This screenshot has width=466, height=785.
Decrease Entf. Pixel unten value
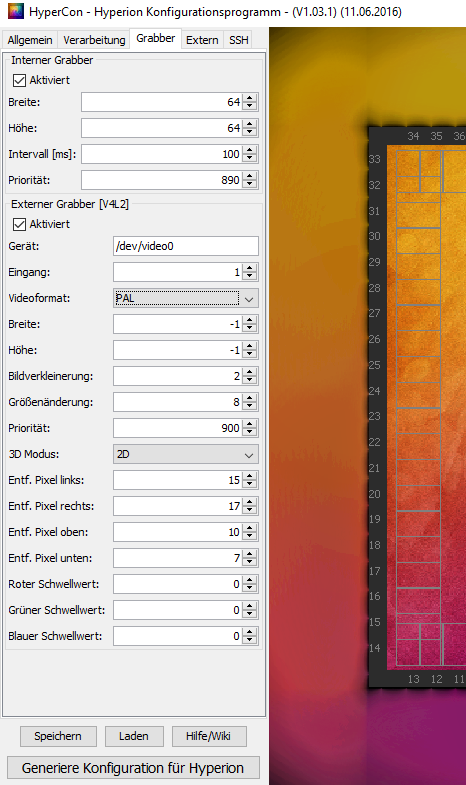coord(250,563)
